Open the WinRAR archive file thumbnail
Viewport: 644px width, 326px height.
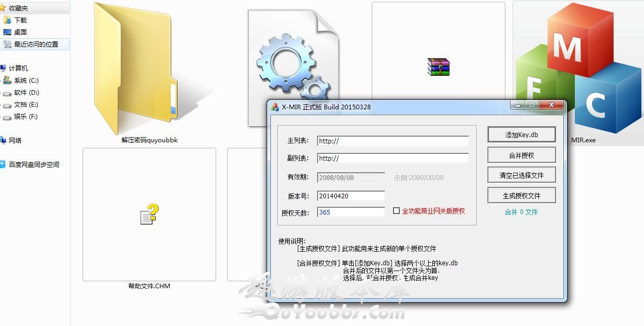tap(439, 67)
